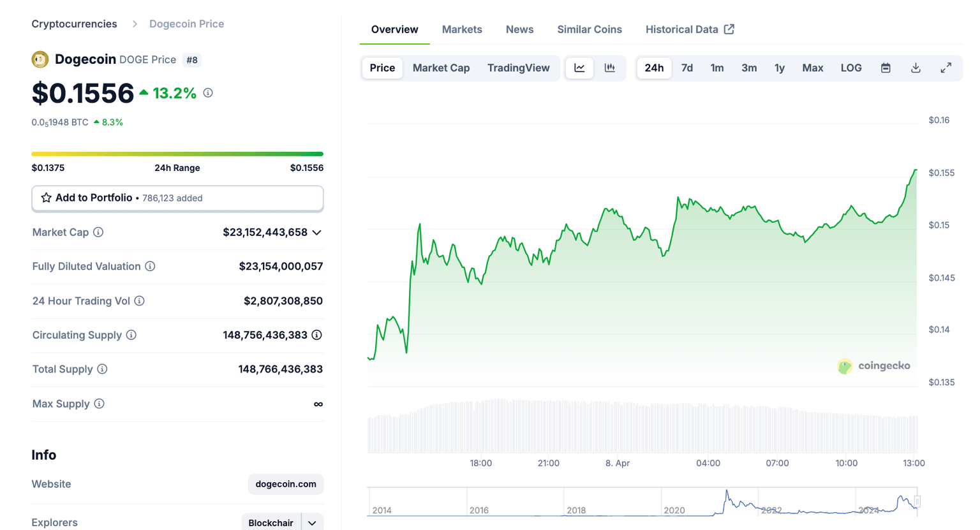Open the Market Cap info tooltip icon

(99, 232)
